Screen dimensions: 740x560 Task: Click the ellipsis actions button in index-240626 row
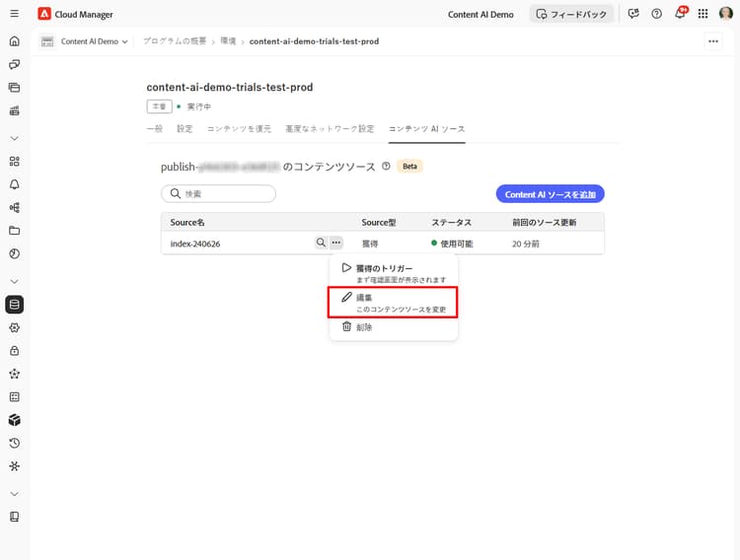pos(336,243)
